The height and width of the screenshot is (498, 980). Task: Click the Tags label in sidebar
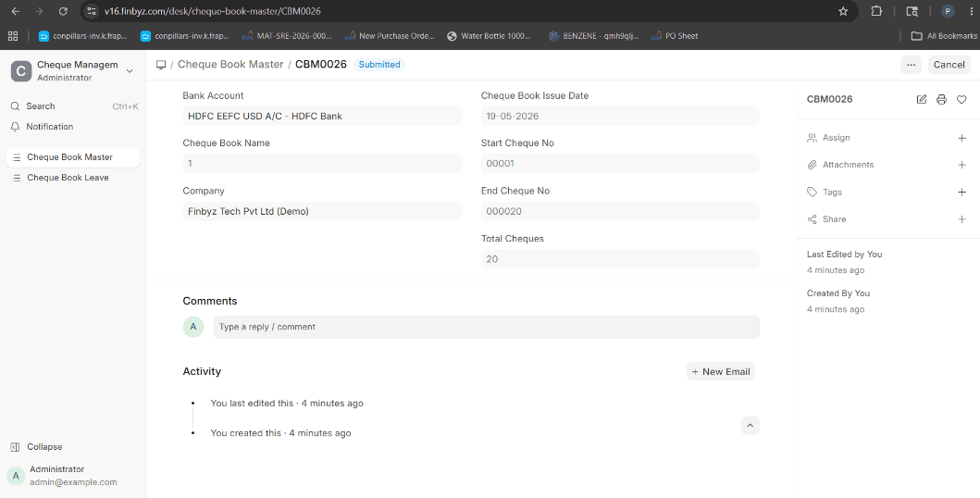[x=832, y=193]
